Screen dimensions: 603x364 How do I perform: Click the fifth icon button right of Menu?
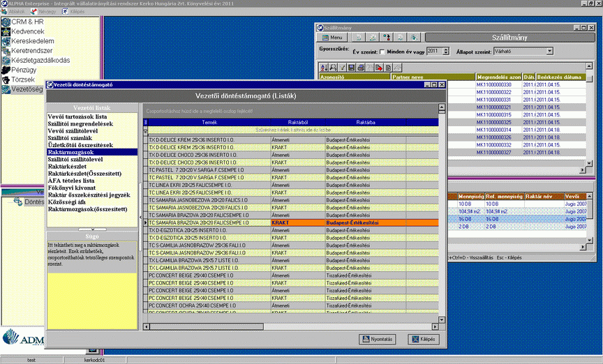414,37
